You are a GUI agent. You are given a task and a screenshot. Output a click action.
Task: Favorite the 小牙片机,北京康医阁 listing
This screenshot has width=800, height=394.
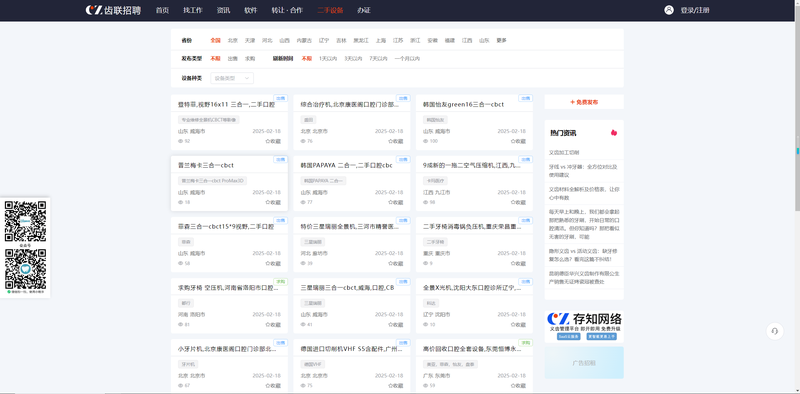click(x=268, y=386)
